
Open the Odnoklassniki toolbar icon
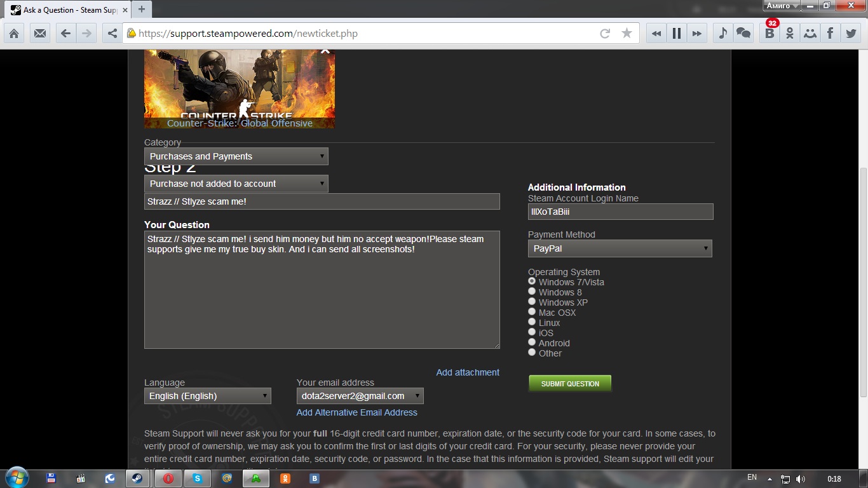click(790, 34)
